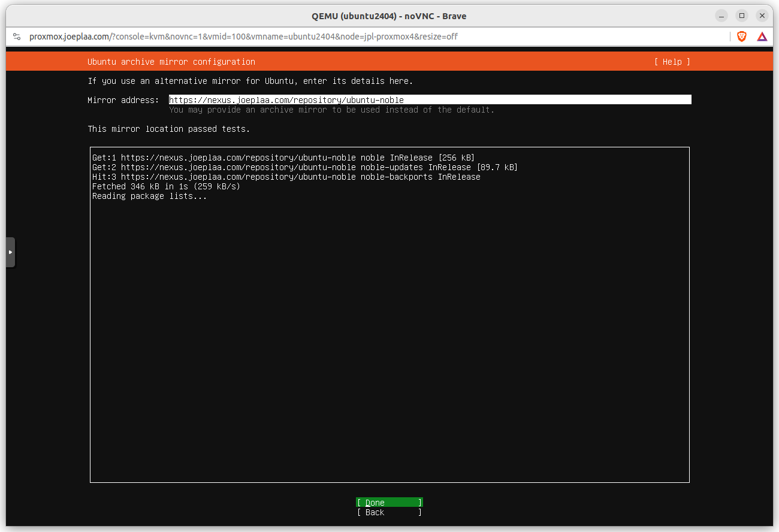Image resolution: width=779 pixels, height=532 pixels.
Task: Click the 'Get:2' noble-updates InRelease log line
Action: point(305,167)
